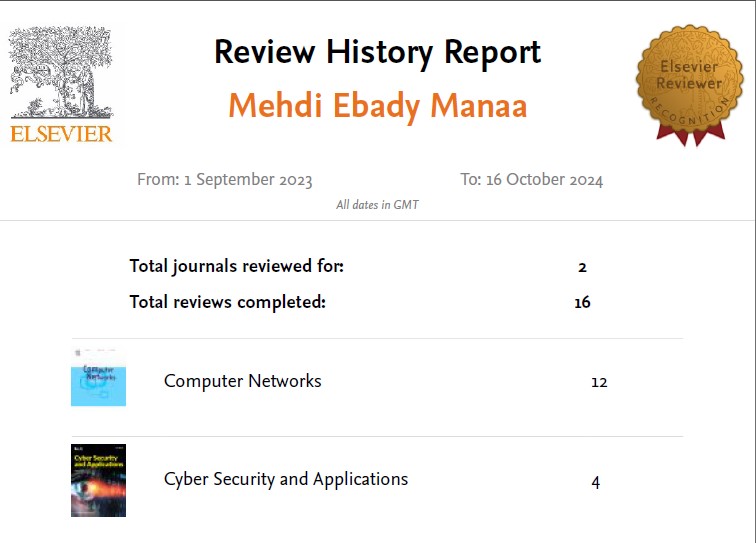
Task: Click the Cyber Security review count 4
Action: click(x=596, y=482)
